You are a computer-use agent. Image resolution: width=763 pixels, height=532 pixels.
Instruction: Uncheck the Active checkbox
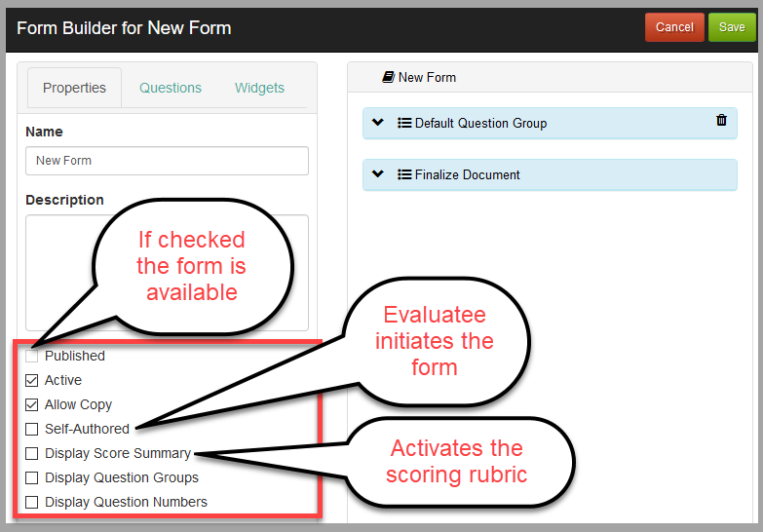click(31, 380)
